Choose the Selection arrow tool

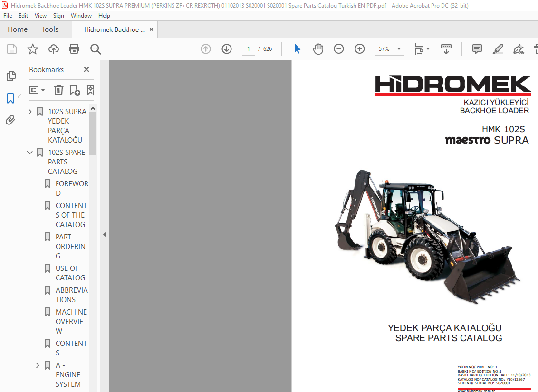point(297,49)
